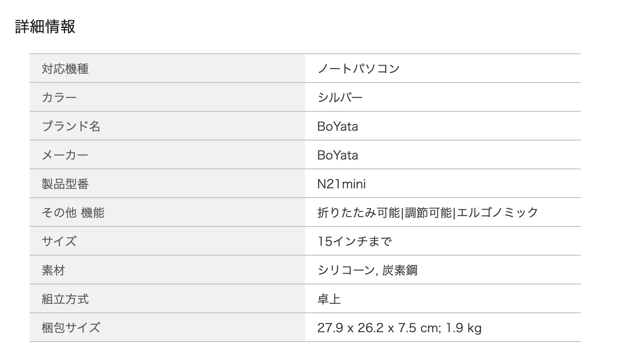This screenshot has height=364, width=618.
Task: Click the 詳細情報 section heading
Action: pyautogui.click(x=45, y=26)
